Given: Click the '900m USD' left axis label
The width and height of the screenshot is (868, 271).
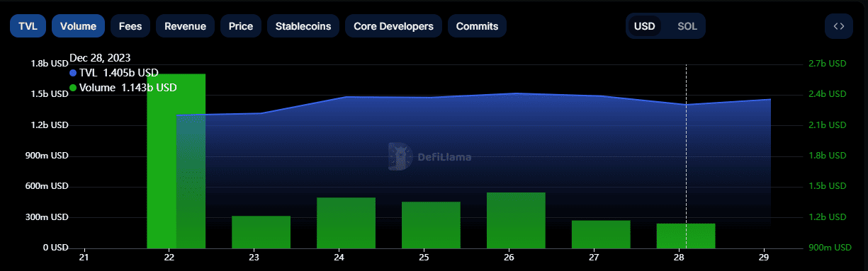Looking at the screenshot, I should [x=47, y=156].
